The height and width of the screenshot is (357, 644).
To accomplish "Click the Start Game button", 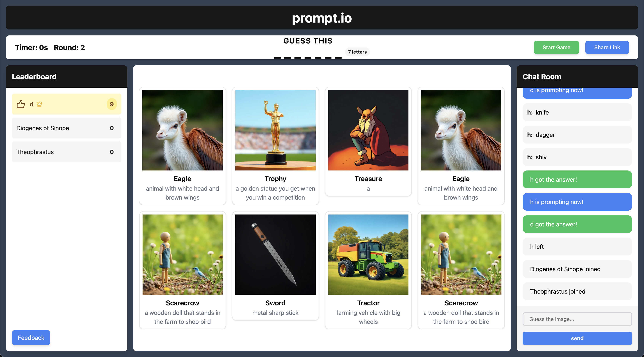I will (x=556, y=47).
